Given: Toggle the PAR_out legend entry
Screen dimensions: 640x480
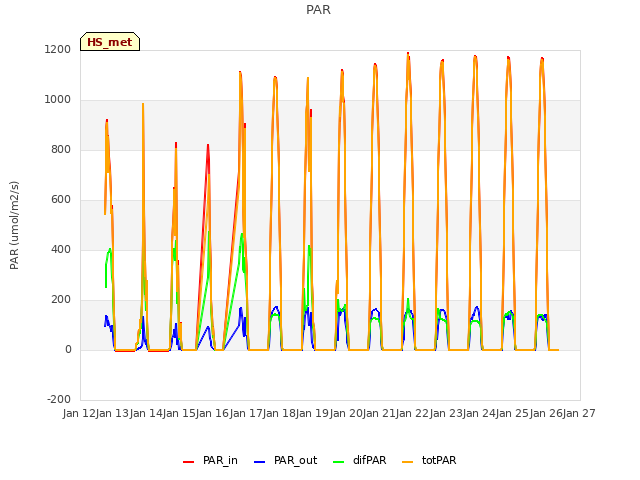Looking at the screenshot, I should [x=285, y=460].
